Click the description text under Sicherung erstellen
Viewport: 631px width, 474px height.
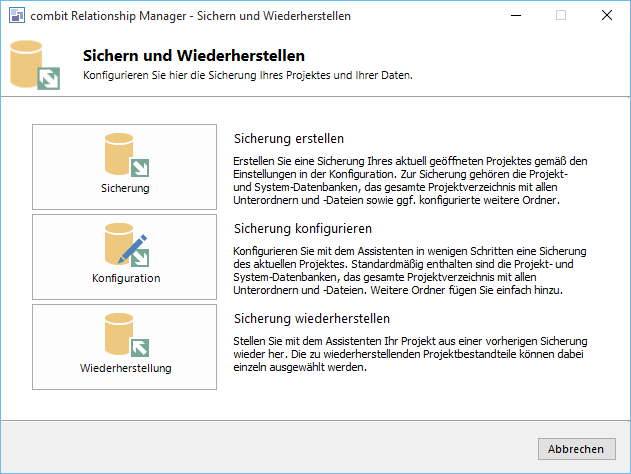click(411, 180)
